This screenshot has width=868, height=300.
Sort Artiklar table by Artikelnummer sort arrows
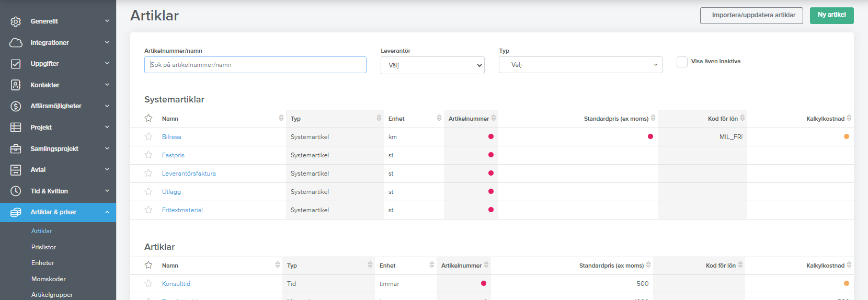(x=486, y=265)
